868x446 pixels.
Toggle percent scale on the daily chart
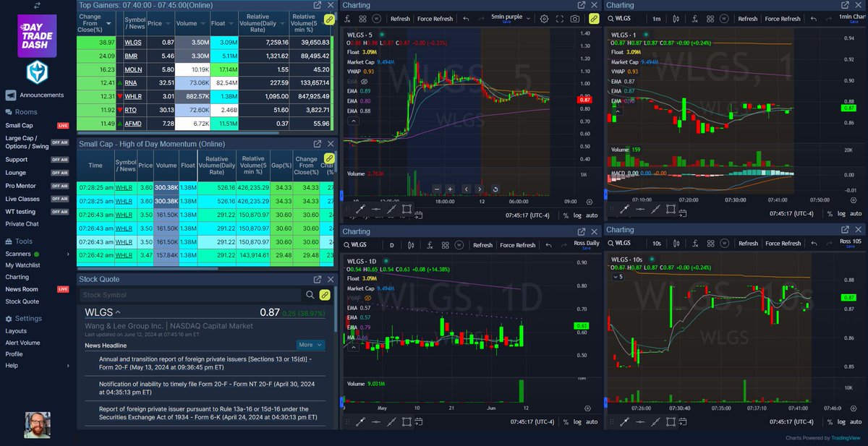[x=565, y=421]
